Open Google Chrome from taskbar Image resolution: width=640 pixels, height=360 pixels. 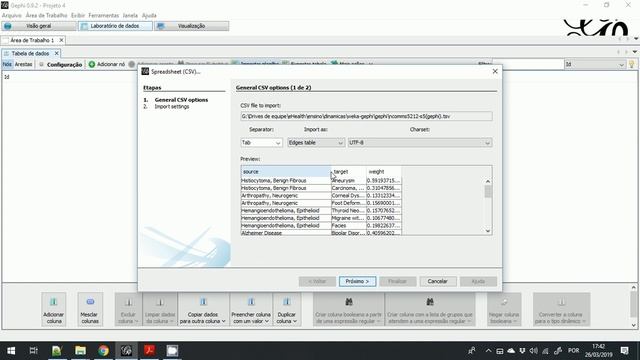click(x=103, y=351)
